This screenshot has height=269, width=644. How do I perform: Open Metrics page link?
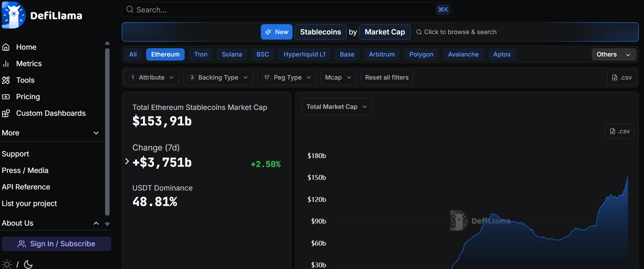[29, 64]
